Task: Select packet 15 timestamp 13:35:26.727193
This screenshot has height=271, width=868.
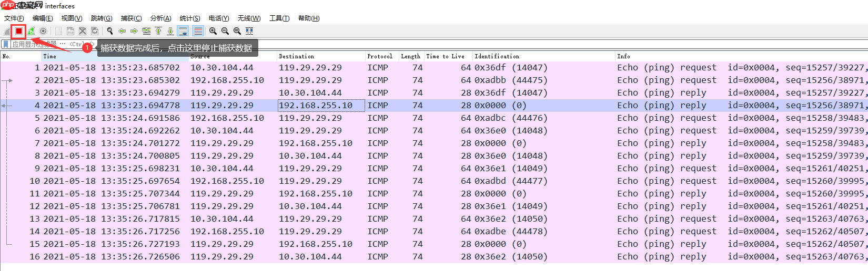Action: click(112, 244)
